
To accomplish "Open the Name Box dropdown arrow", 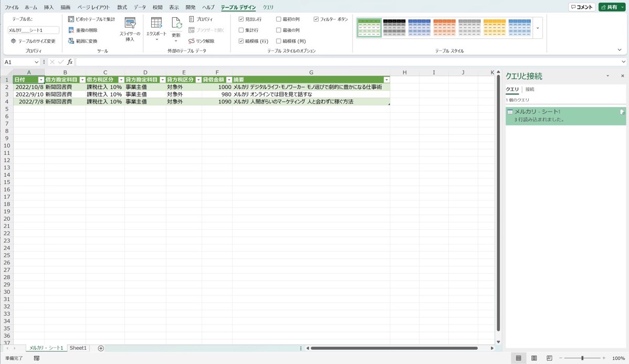I will (x=37, y=62).
